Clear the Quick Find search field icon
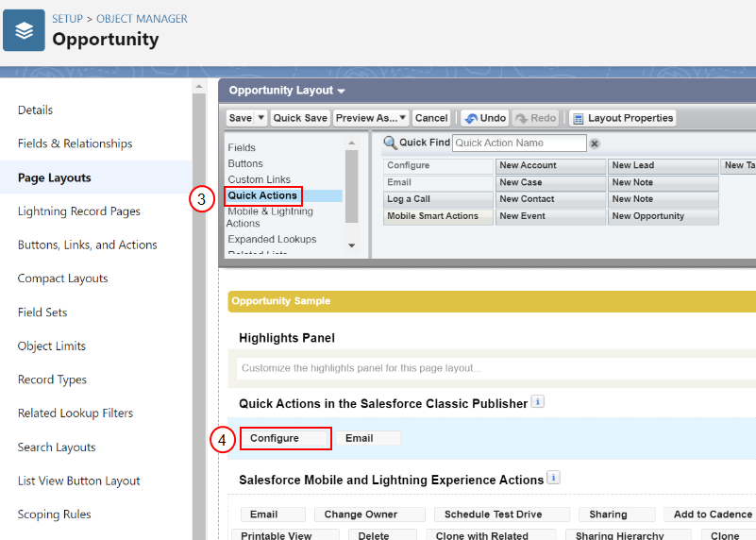756x540 pixels. tap(595, 143)
